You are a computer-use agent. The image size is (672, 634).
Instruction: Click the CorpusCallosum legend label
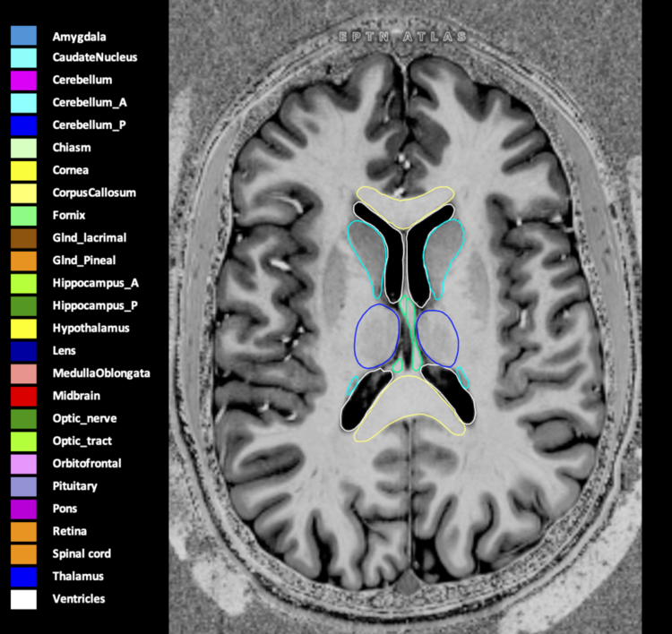(94, 193)
